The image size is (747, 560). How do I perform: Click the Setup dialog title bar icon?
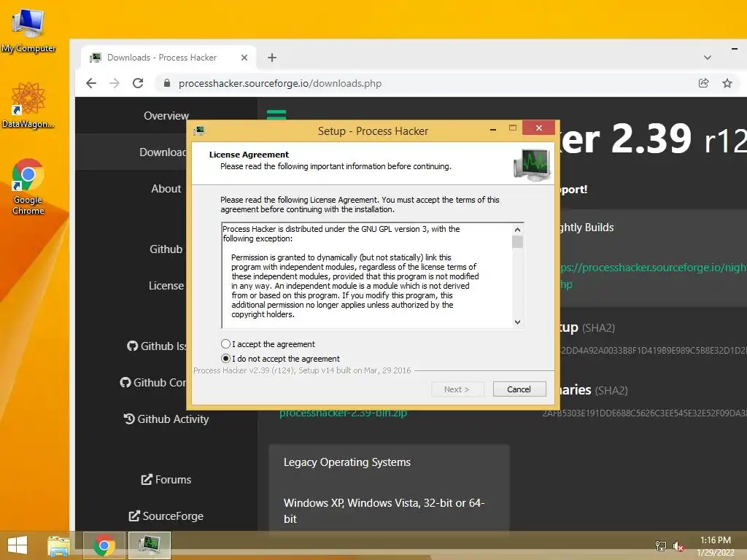coord(199,131)
